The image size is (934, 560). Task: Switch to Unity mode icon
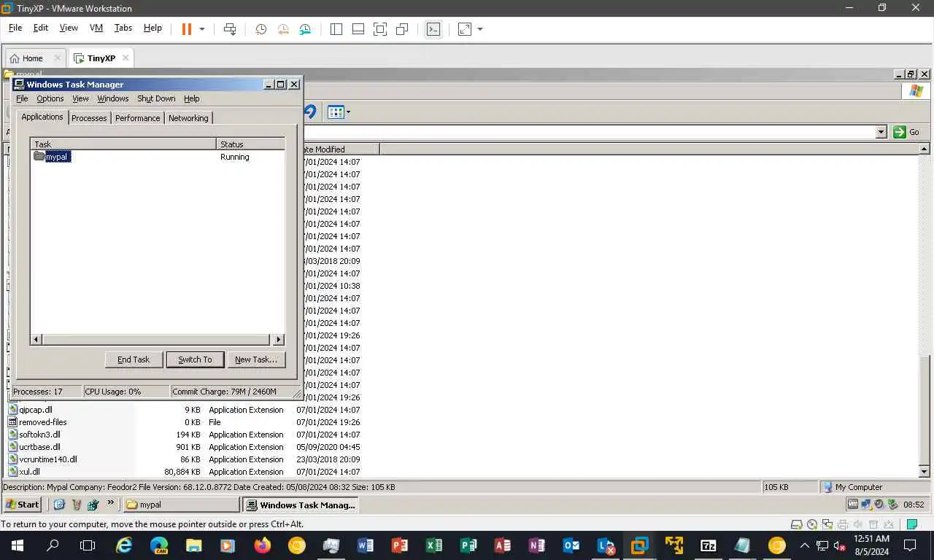[x=402, y=29]
